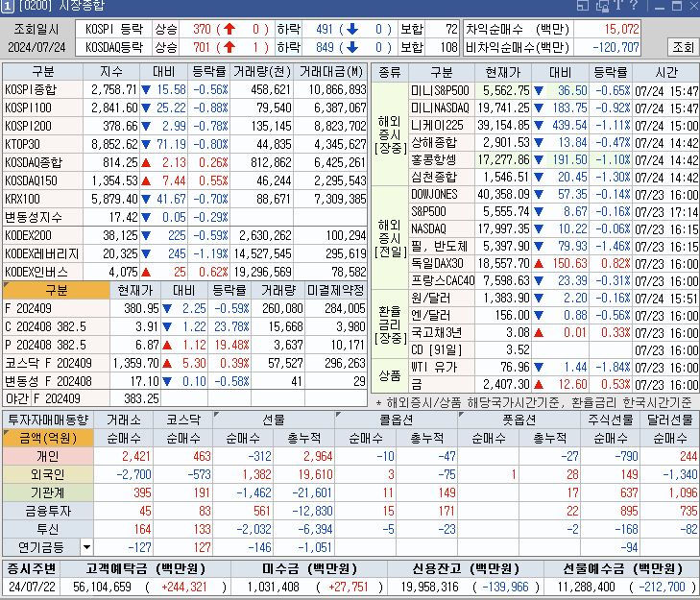Screen dimensions: 700x600
Task: Click the screen number 1 icon in title bar
Action: tap(7, 6)
